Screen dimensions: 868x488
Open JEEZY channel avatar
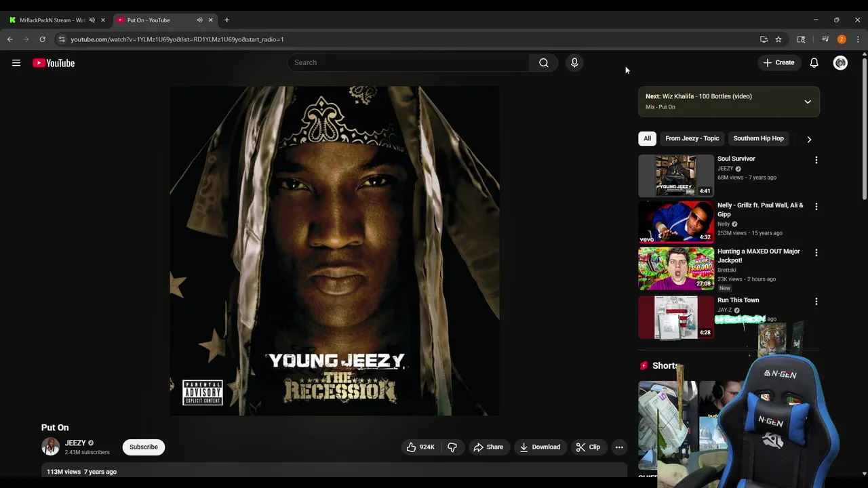50,447
